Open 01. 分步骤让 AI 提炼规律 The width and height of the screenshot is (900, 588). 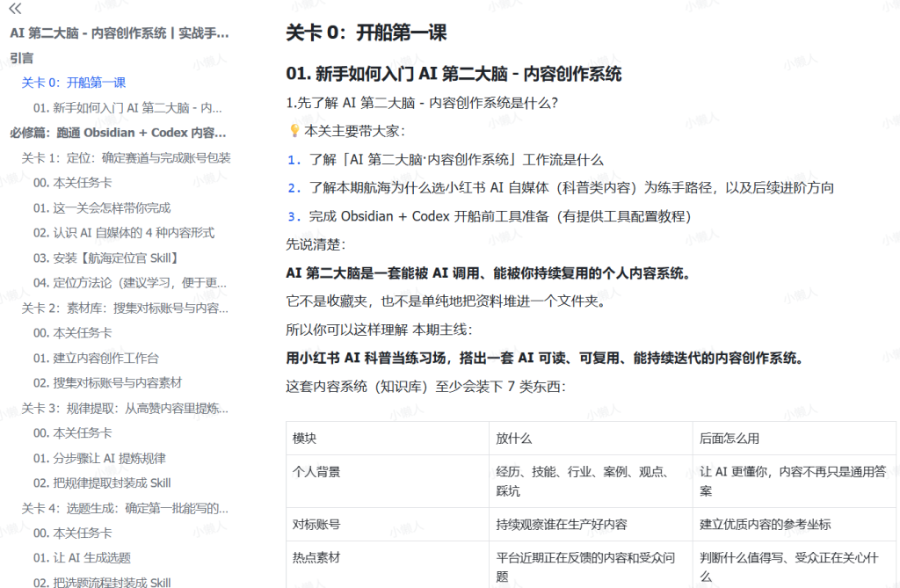[x=99, y=458]
